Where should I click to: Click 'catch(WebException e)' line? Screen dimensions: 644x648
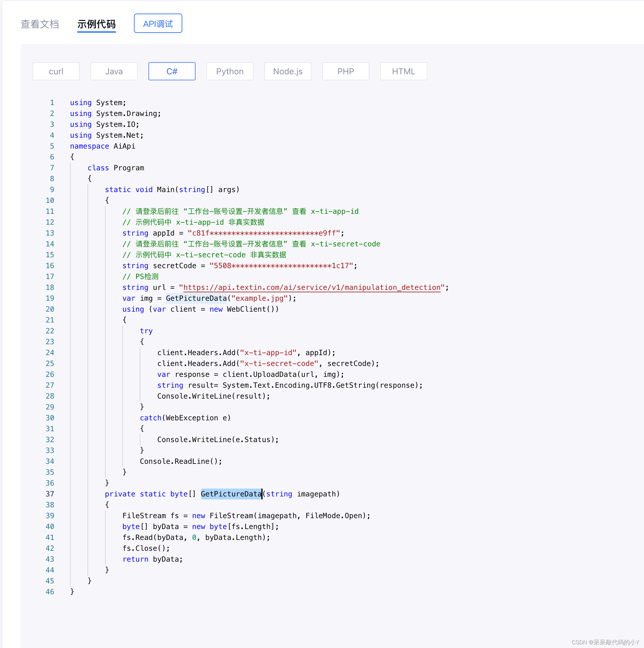tap(185, 418)
